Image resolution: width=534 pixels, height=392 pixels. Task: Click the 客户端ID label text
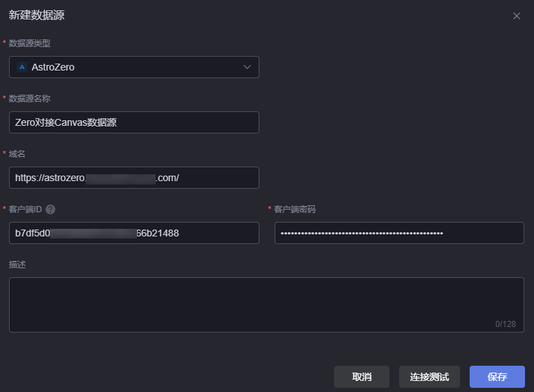(25, 209)
